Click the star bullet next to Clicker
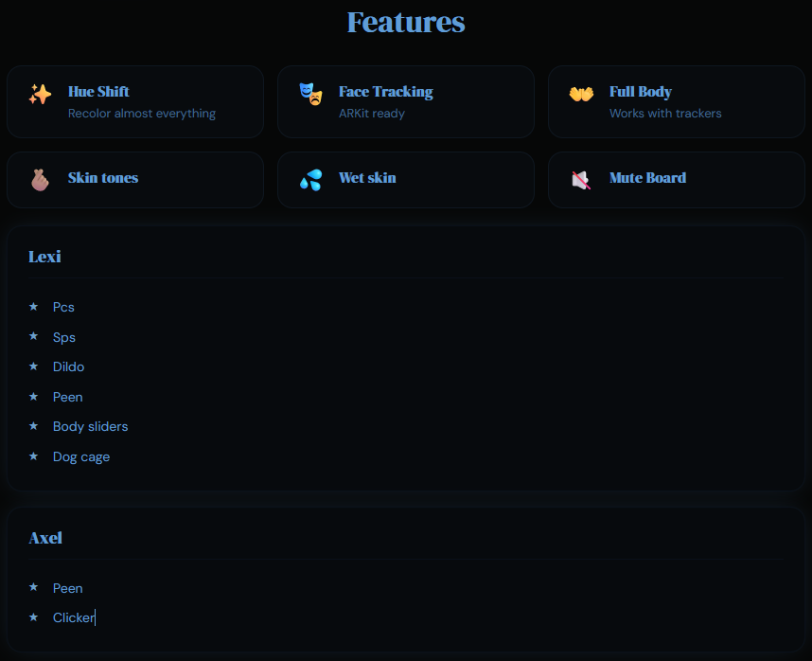This screenshot has height=661, width=812. point(34,617)
